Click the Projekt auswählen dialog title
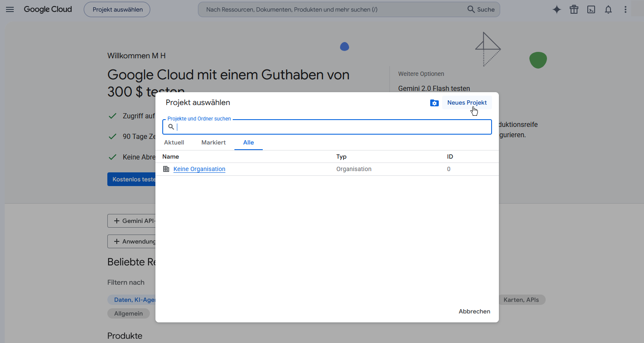The image size is (644, 343). click(x=198, y=102)
